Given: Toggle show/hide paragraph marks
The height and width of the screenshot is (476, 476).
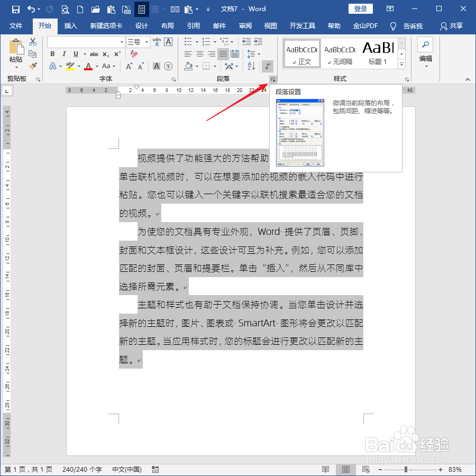Looking at the screenshot, I should pyautogui.click(x=269, y=66).
